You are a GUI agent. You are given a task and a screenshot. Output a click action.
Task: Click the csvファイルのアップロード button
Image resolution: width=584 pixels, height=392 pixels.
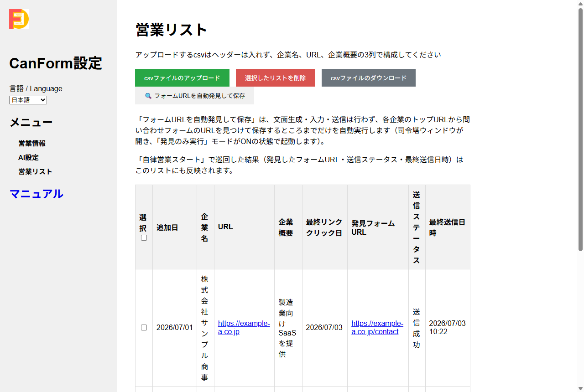tap(182, 78)
